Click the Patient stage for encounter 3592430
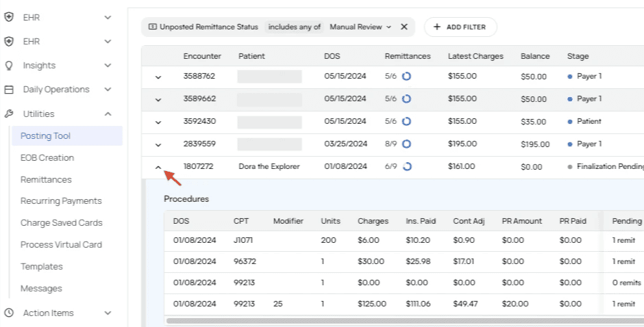The image size is (644, 327). click(x=589, y=122)
